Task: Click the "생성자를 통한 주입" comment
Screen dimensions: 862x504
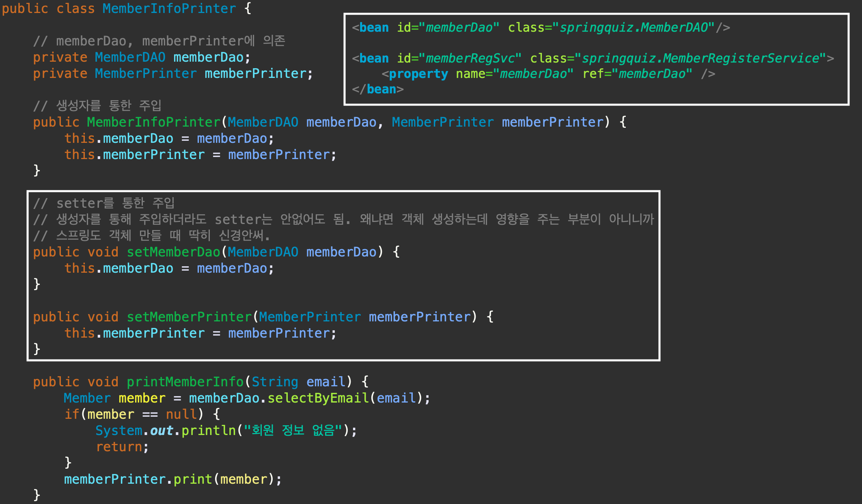Action: pyautogui.click(x=97, y=106)
